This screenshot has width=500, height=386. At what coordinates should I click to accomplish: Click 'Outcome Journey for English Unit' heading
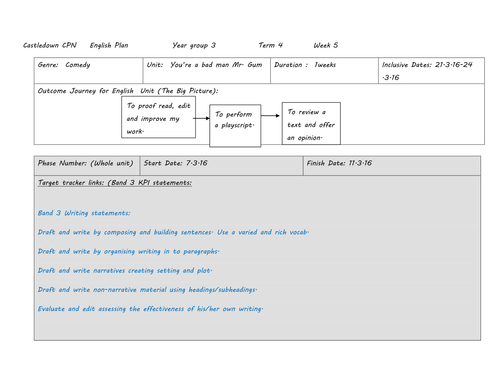[128, 91]
